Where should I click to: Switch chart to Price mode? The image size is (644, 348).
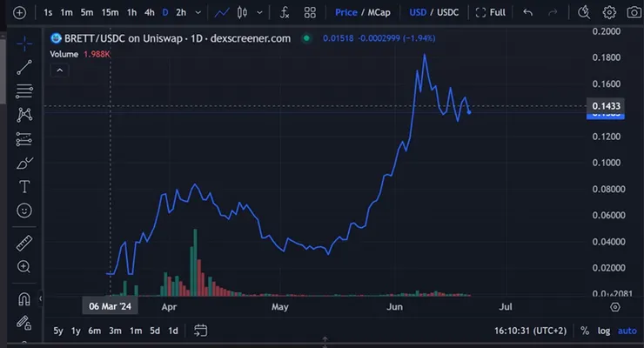345,13
